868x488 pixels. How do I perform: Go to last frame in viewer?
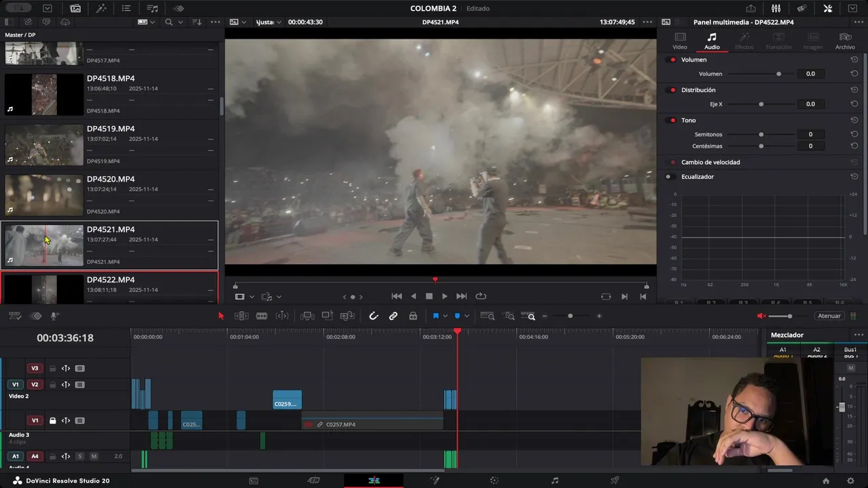[462, 296]
